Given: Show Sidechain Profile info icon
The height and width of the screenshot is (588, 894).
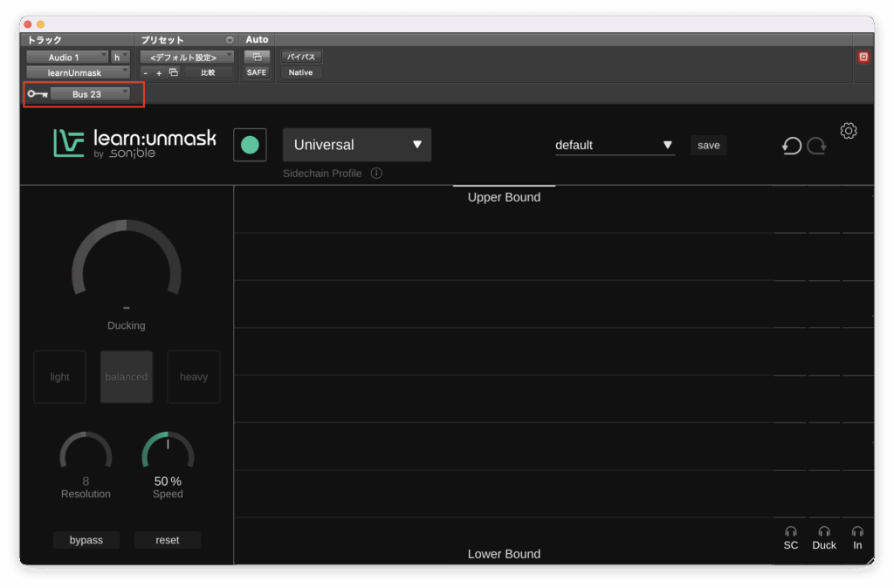Looking at the screenshot, I should (x=376, y=174).
